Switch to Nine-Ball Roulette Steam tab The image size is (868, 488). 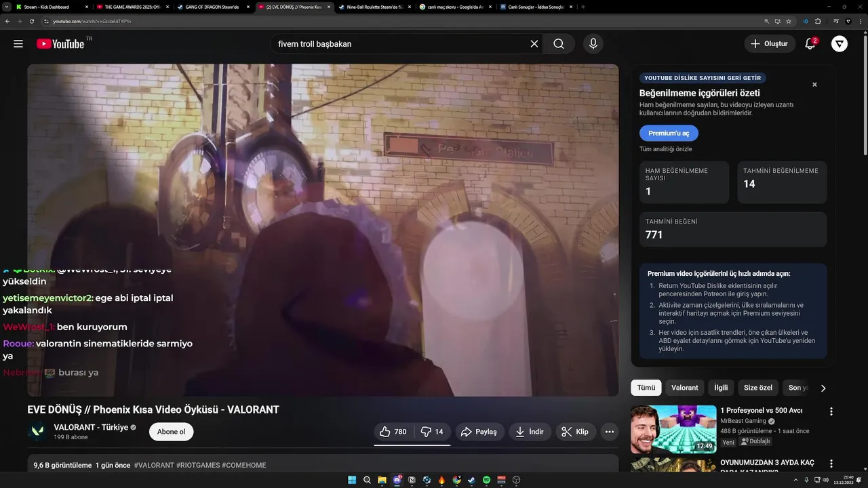coord(374,7)
